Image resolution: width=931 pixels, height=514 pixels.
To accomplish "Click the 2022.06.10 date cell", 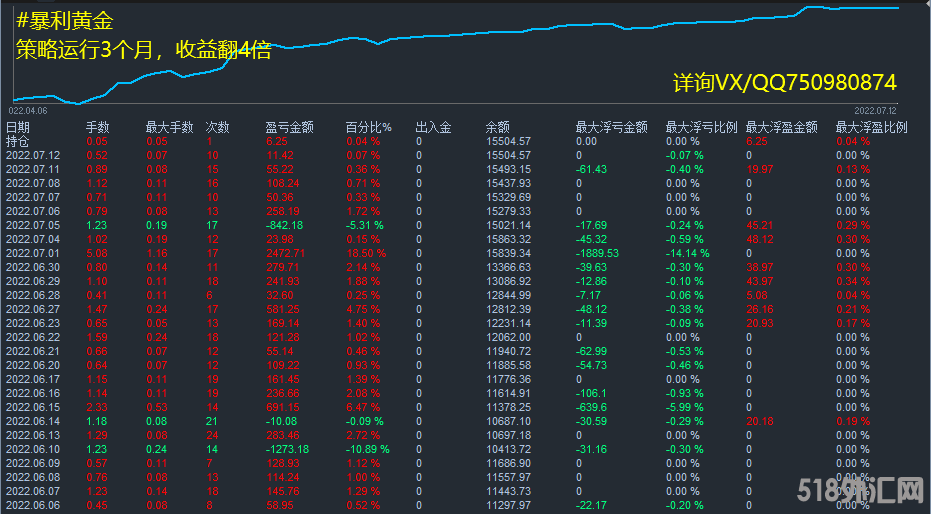I will [33, 449].
